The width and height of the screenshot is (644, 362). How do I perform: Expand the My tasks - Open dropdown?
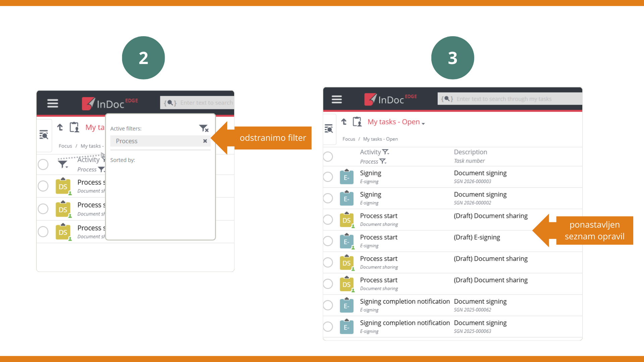pos(423,123)
